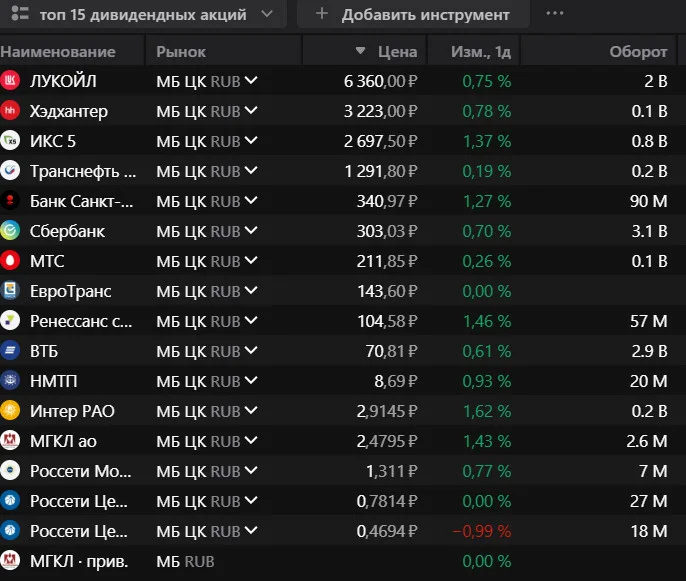Click the watchlist icon beside the list title
The height and width of the screenshot is (581, 686).
click(x=20, y=14)
